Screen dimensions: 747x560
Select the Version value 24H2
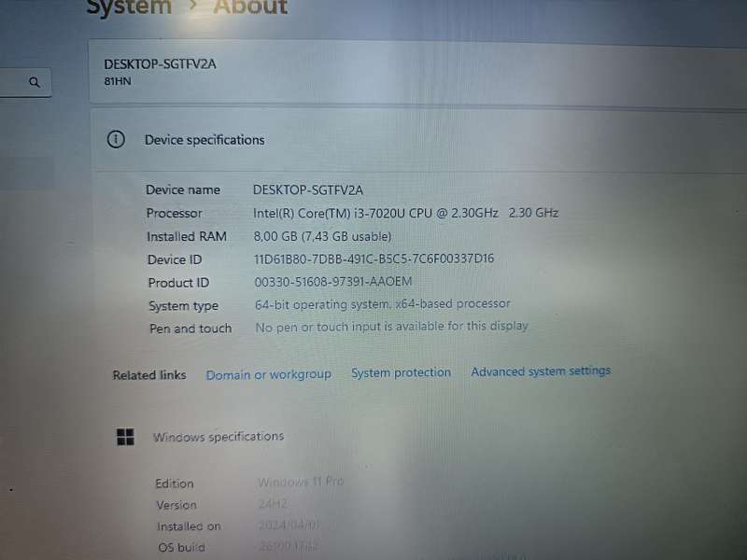(x=273, y=503)
